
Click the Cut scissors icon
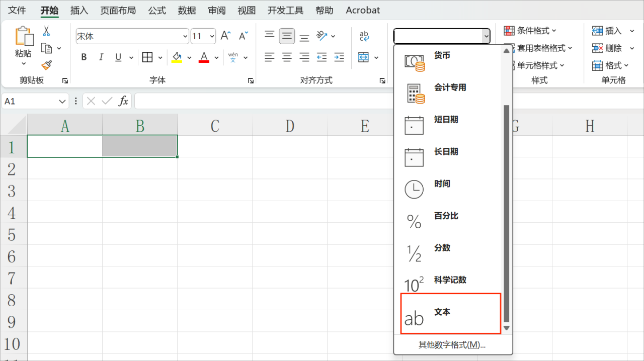(46, 31)
